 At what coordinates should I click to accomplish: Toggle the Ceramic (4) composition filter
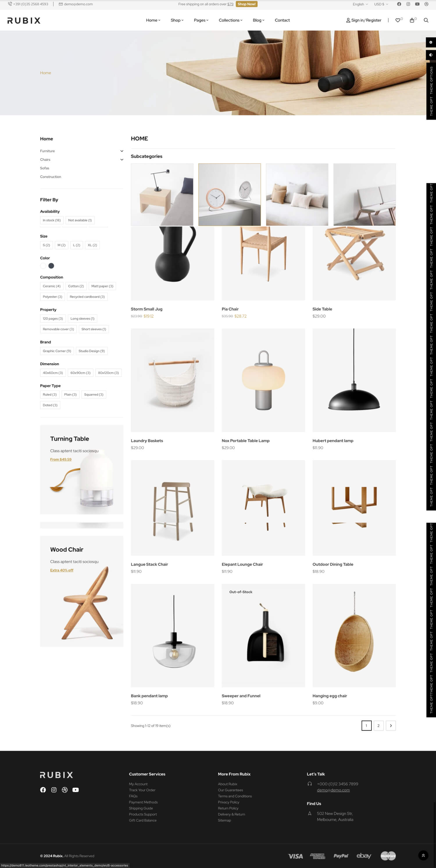(x=51, y=286)
